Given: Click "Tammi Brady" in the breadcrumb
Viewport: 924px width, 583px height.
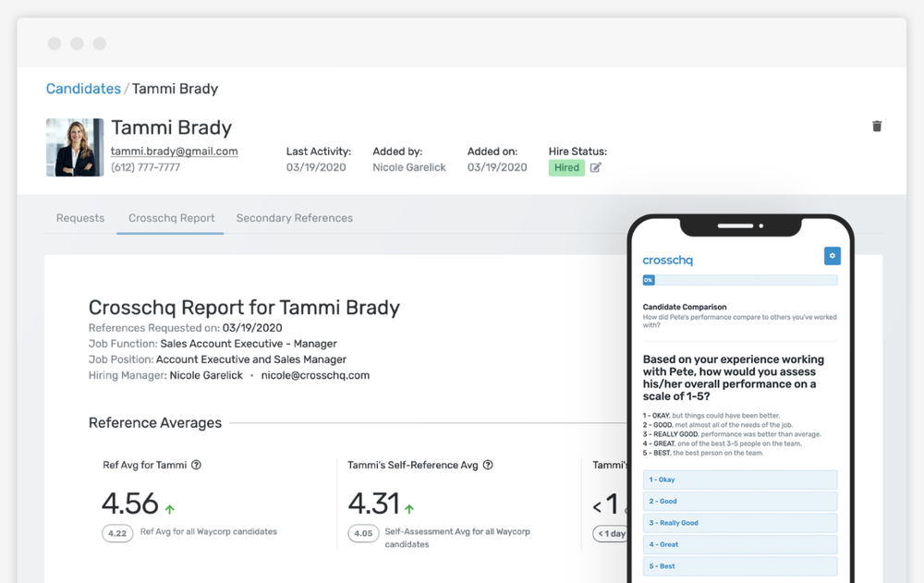Looking at the screenshot, I should (175, 89).
